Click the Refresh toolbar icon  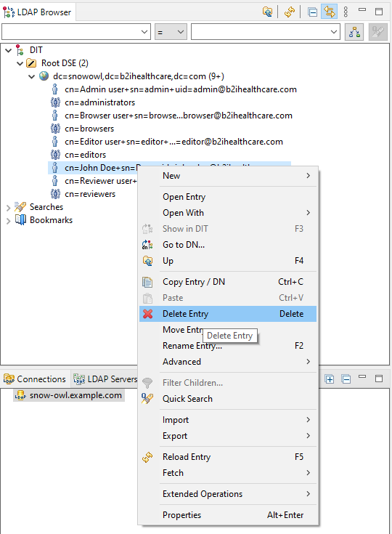tap(290, 12)
